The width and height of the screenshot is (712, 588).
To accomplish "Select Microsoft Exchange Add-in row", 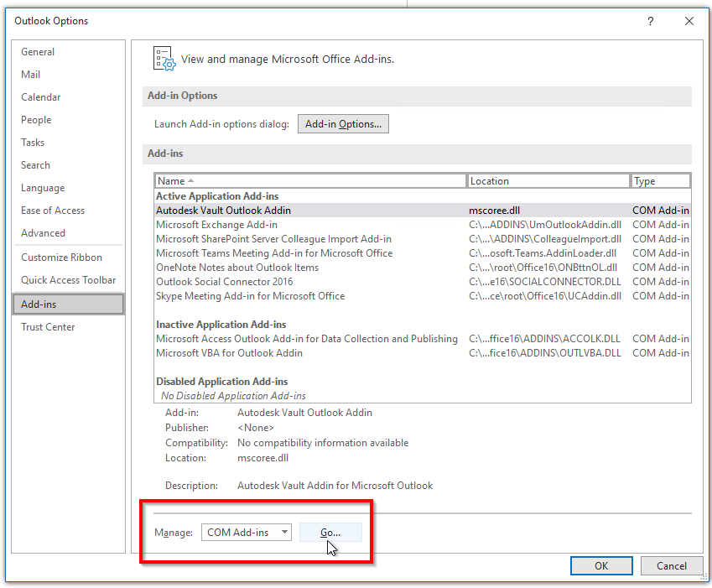I will [423, 225].
